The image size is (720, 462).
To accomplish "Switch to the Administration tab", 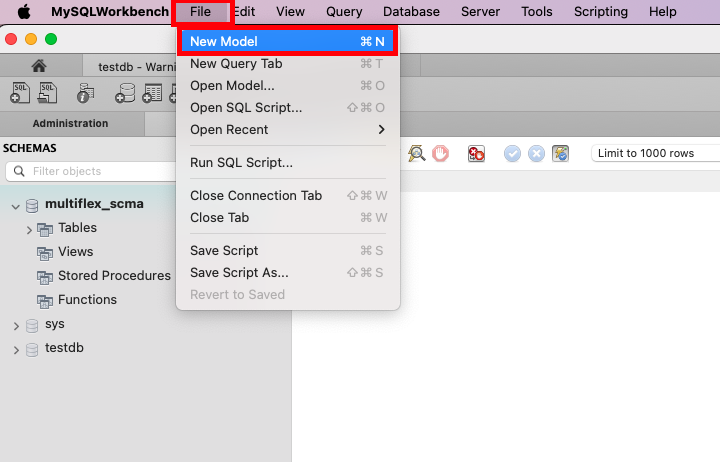I will coord(70,123).
